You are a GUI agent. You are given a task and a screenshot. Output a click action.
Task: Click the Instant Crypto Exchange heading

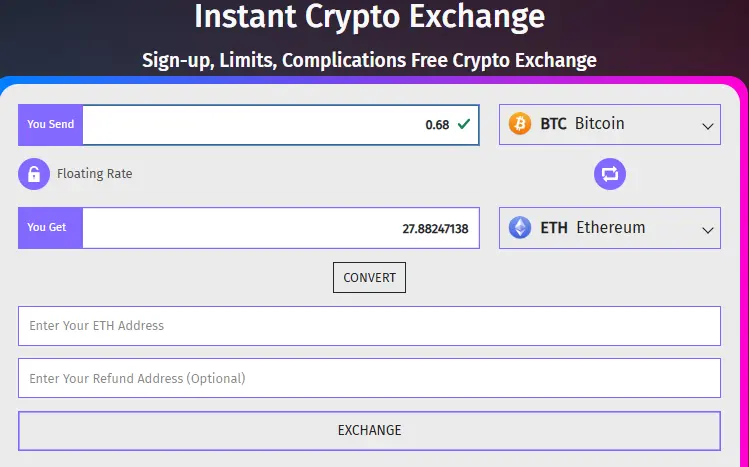[x=369, y=17]
